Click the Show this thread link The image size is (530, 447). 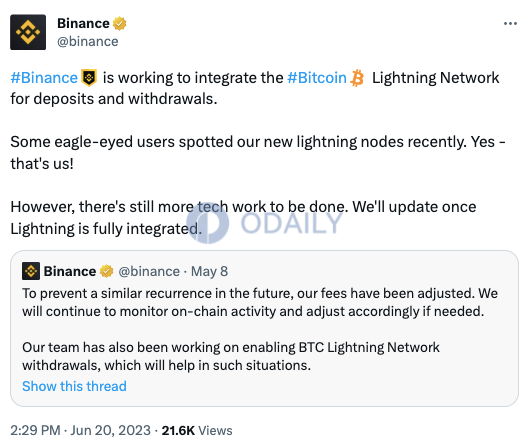pos(74,386)
